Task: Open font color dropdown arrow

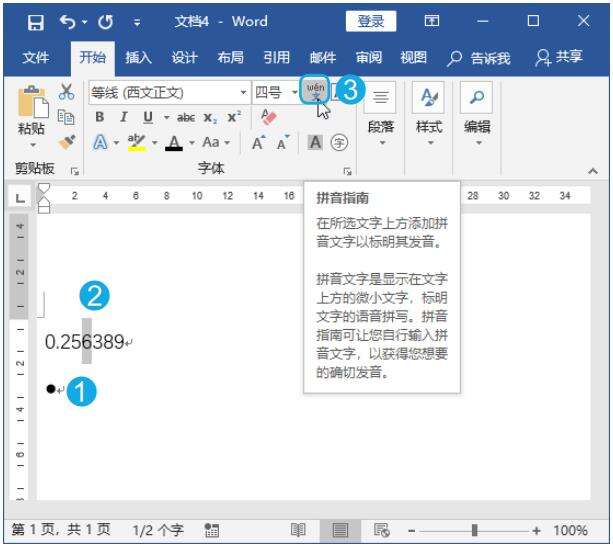Action: [192, 143]
